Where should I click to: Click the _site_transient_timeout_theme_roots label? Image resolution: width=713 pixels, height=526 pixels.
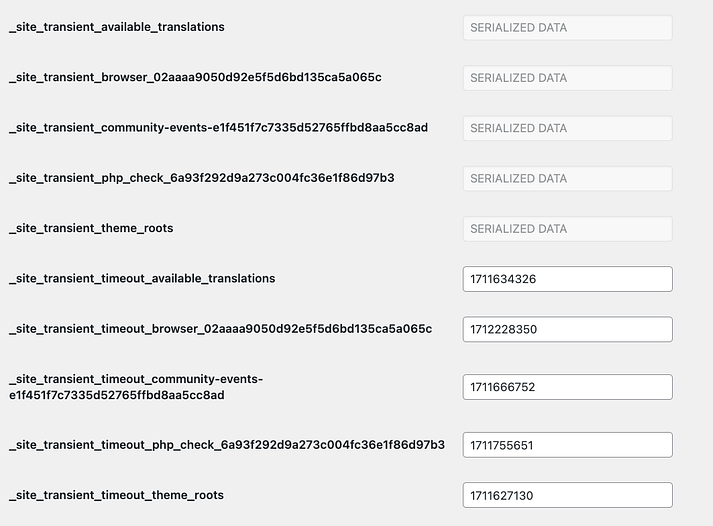116,495
